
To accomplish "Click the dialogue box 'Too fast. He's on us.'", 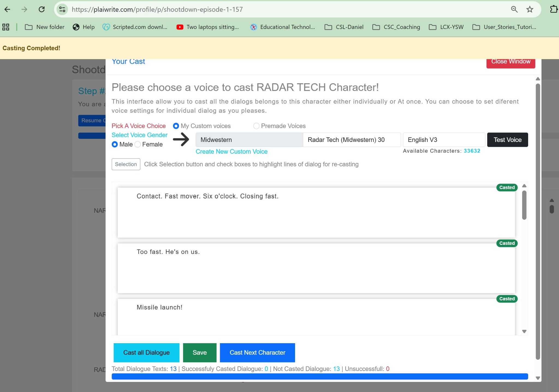I will click(316, 268).
